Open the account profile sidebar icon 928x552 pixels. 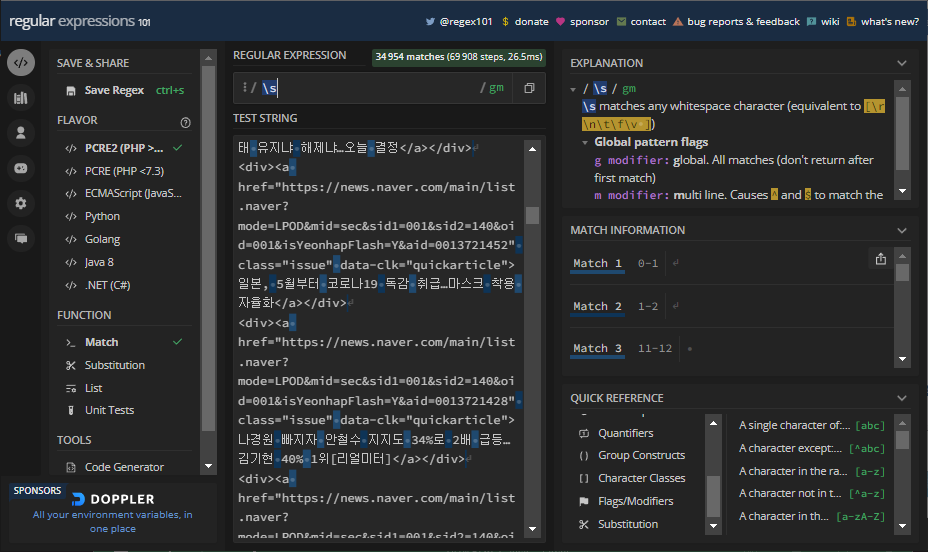pos(21,133)
